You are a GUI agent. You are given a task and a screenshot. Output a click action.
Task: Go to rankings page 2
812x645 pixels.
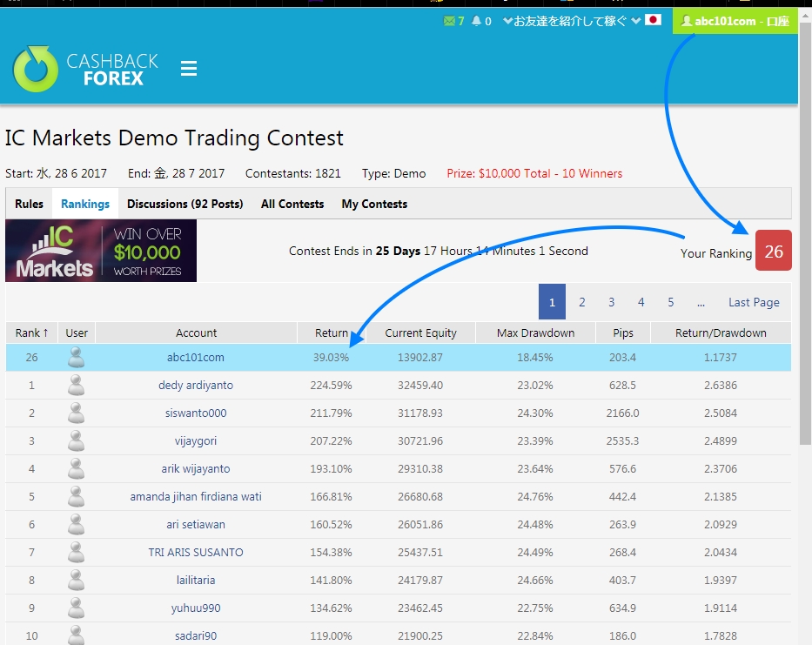[582, 302]
